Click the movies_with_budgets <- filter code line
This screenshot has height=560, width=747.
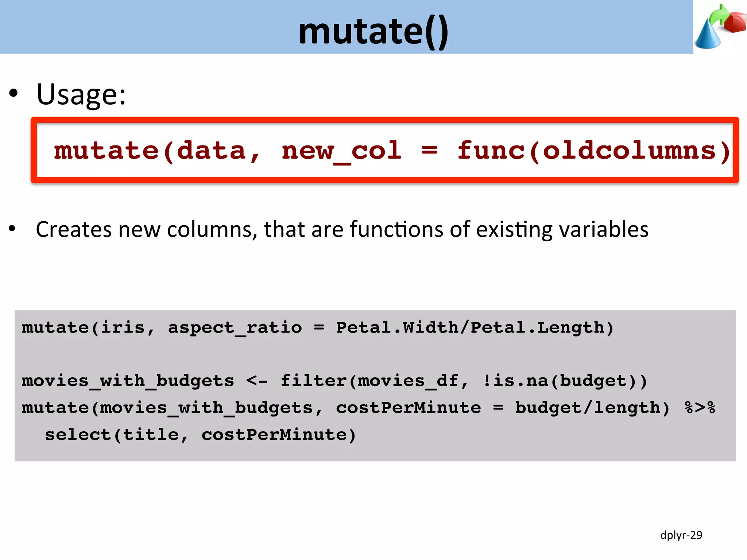tap(334, 381)
